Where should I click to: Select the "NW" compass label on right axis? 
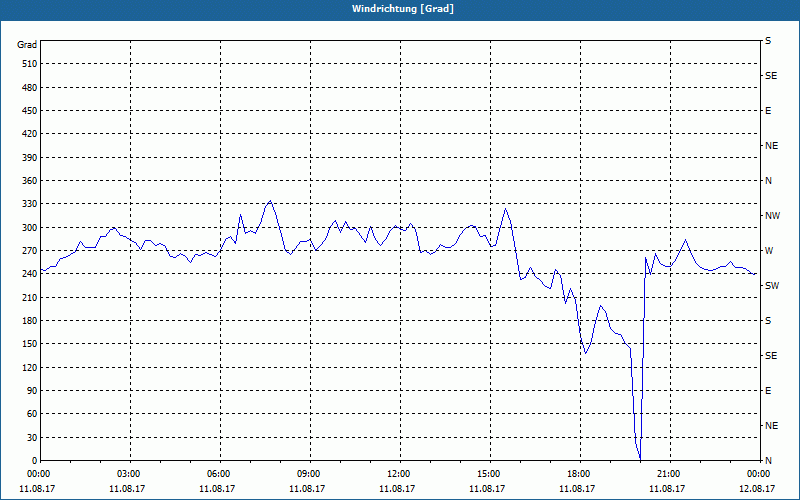(x=772, y=216)
